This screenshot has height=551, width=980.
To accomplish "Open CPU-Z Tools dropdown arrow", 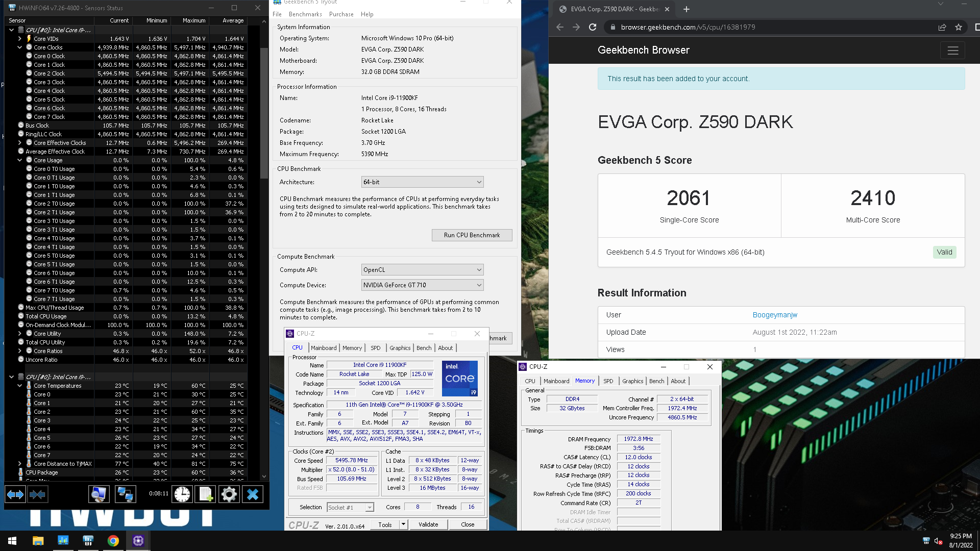I will pos(403,524).
